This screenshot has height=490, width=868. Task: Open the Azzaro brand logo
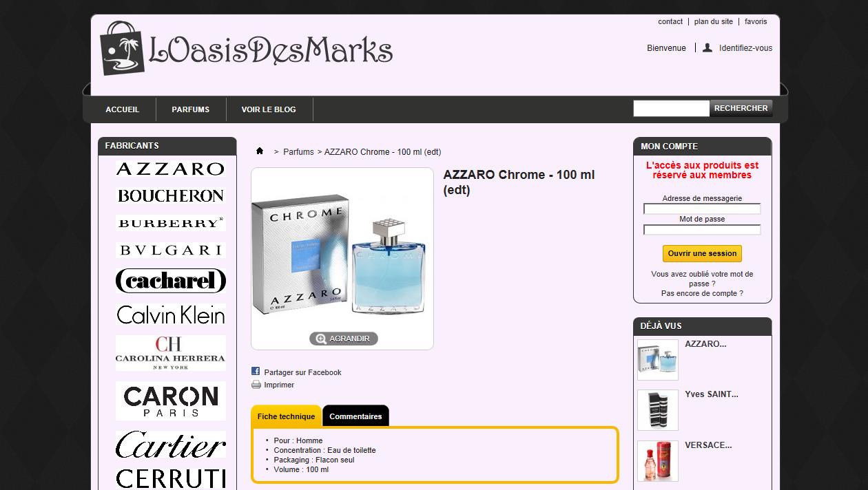pyautogui.click(x=170, y=169)
